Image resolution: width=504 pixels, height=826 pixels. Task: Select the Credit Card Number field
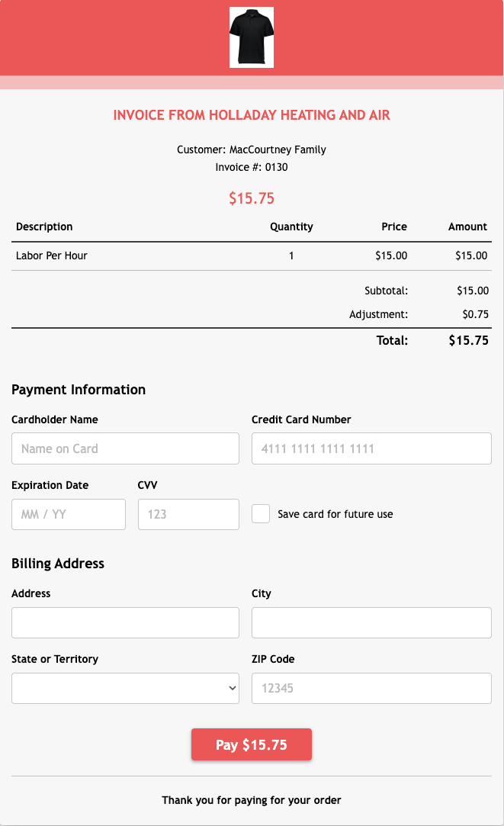371,448
